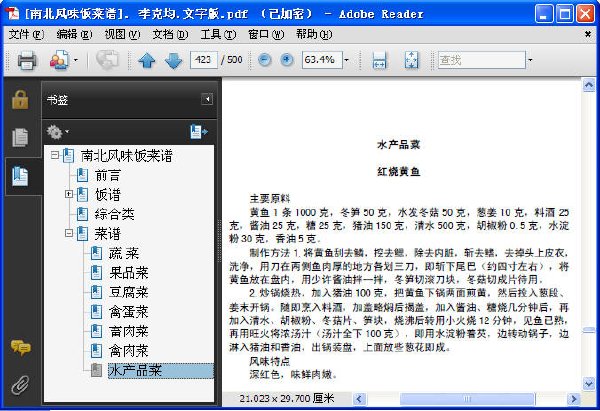This screenshot has height=411, width=600.
Task: Click the vertical scrollbar thumb
Action: coord(589,330)
